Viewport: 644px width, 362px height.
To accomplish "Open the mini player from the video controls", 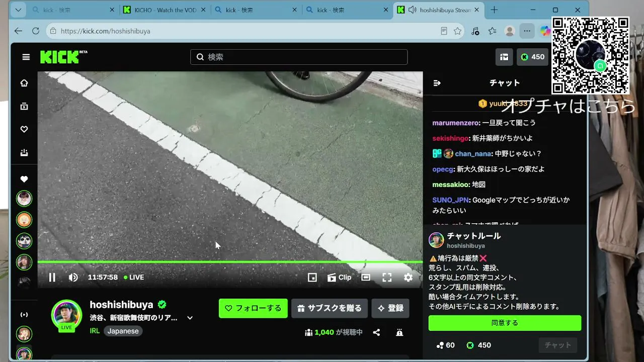I will coord(312,277).
